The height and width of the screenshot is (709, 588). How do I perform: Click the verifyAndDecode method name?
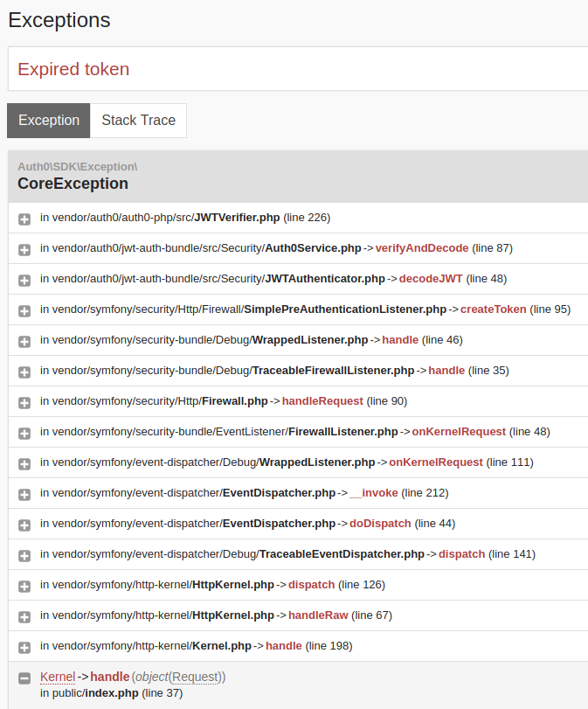[x=422, y=248]
